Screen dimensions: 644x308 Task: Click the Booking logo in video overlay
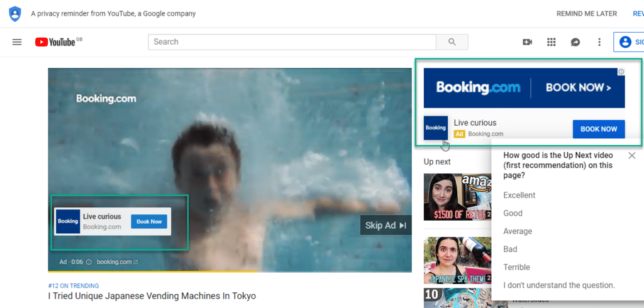click(x=68, y=221)
